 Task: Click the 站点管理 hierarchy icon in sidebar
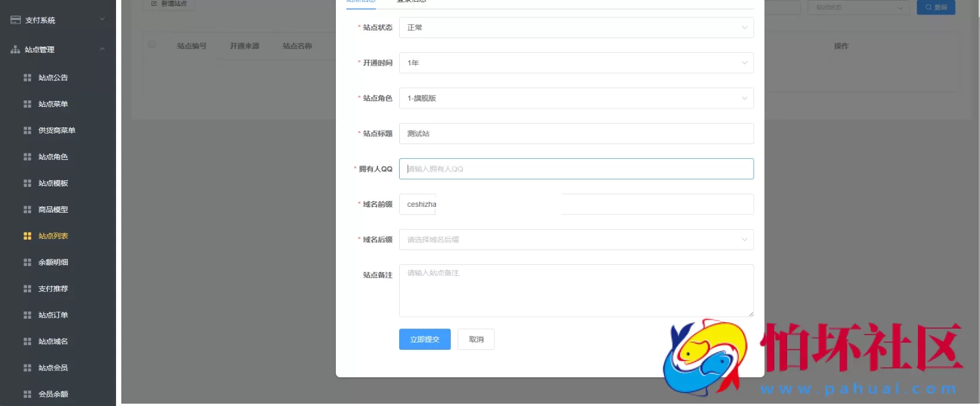[x=15, y=49]
